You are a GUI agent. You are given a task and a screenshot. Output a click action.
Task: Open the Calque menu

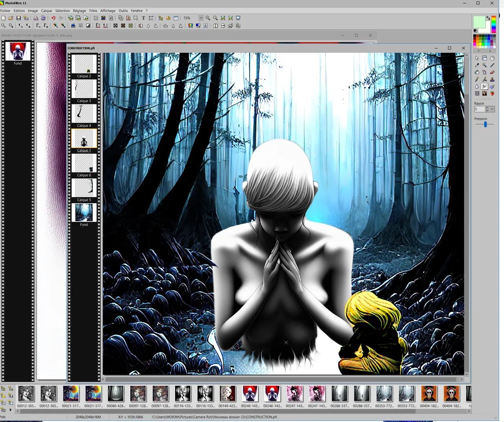click(46, 11)
